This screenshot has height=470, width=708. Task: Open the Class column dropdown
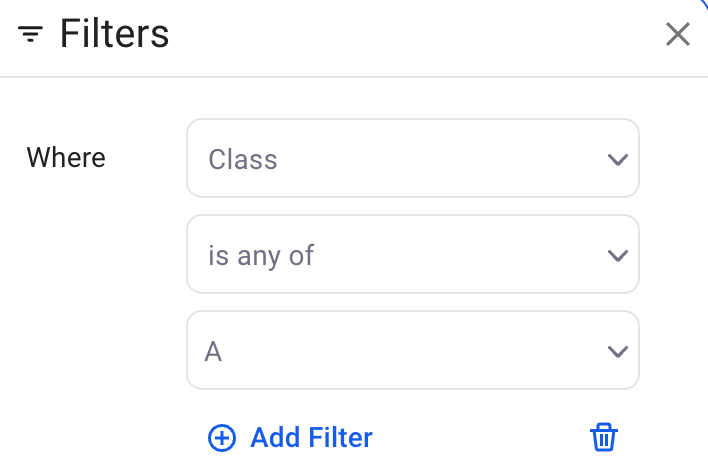click(x=412, y=159)
